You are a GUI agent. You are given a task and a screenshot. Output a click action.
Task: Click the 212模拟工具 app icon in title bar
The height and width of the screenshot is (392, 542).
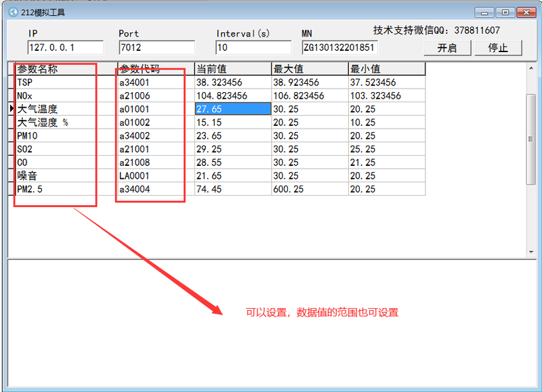(13, 12)
